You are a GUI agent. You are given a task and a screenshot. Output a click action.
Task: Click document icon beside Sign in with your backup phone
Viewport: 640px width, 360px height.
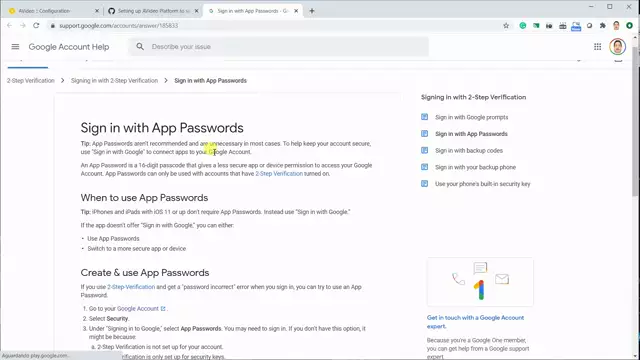(x=424, y=167)
